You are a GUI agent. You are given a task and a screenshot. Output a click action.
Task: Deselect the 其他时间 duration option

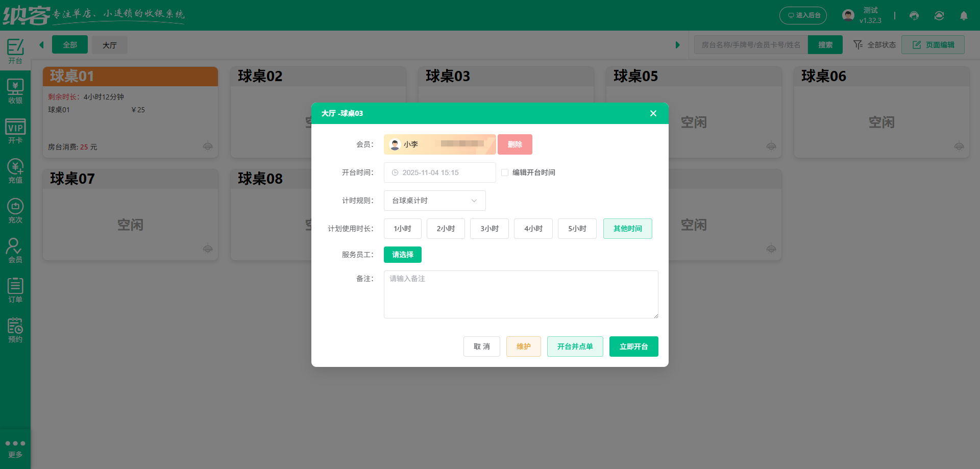(627, 229)
